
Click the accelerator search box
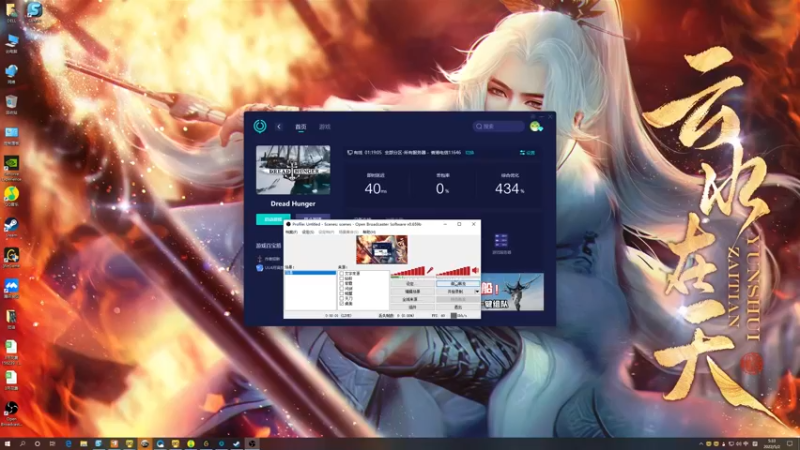(498, 126)
